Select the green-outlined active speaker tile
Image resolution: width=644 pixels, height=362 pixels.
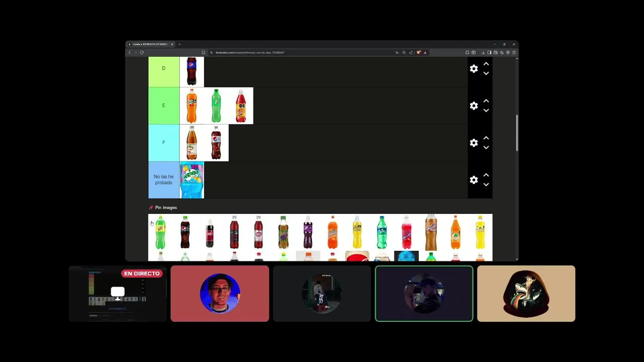[x=424, y=294]
